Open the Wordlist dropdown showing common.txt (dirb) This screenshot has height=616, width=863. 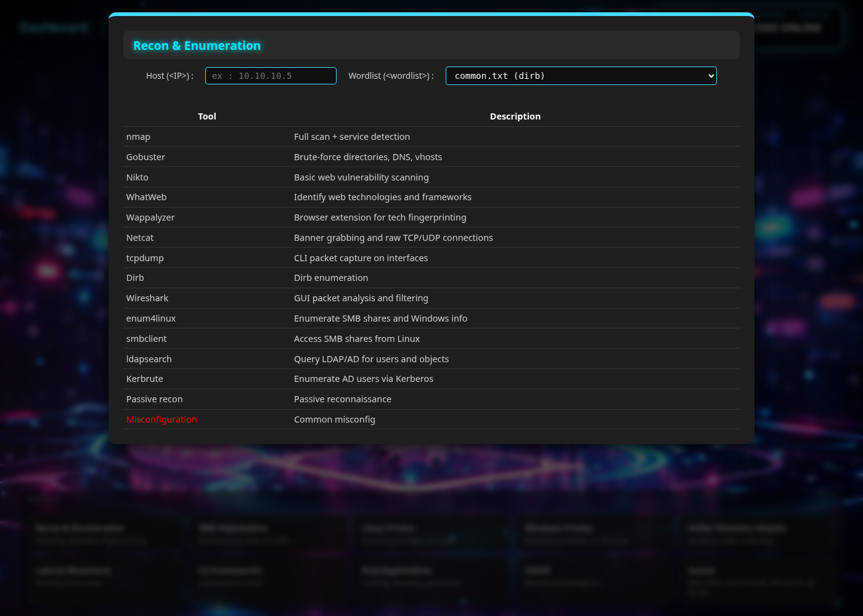[581, 76]
